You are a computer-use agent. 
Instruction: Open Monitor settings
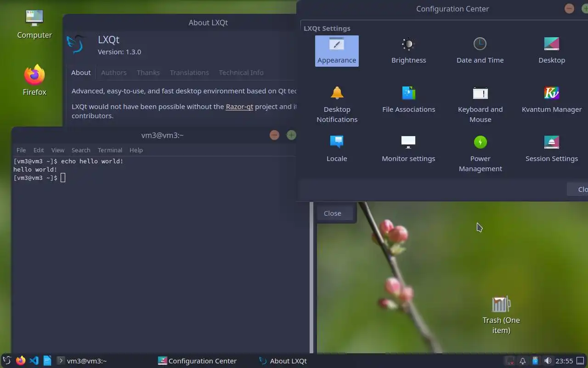click(x=408, y=149)
